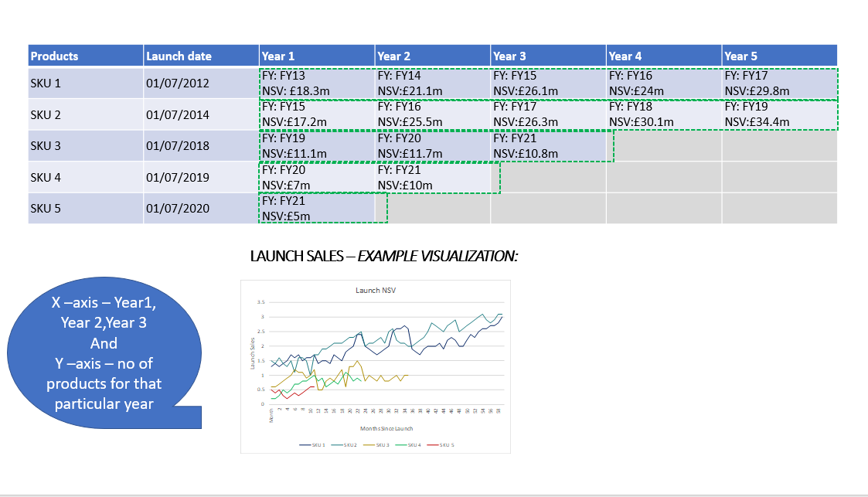
Task: Click the Year 2 column header
Action: (432, 56)
